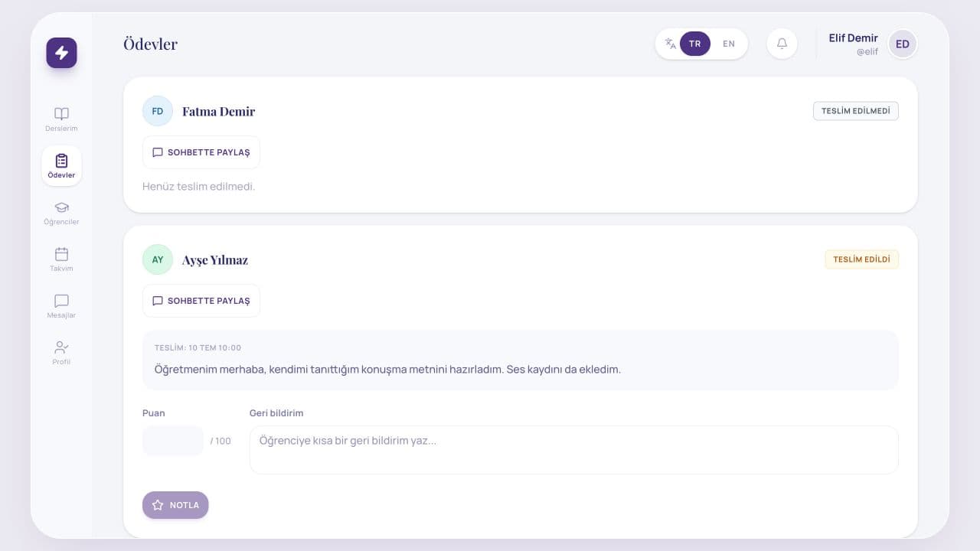Share Ayşe Yılmaz's assignment in chat
This screenshot has width=980, height=551.
click(201, 301)
